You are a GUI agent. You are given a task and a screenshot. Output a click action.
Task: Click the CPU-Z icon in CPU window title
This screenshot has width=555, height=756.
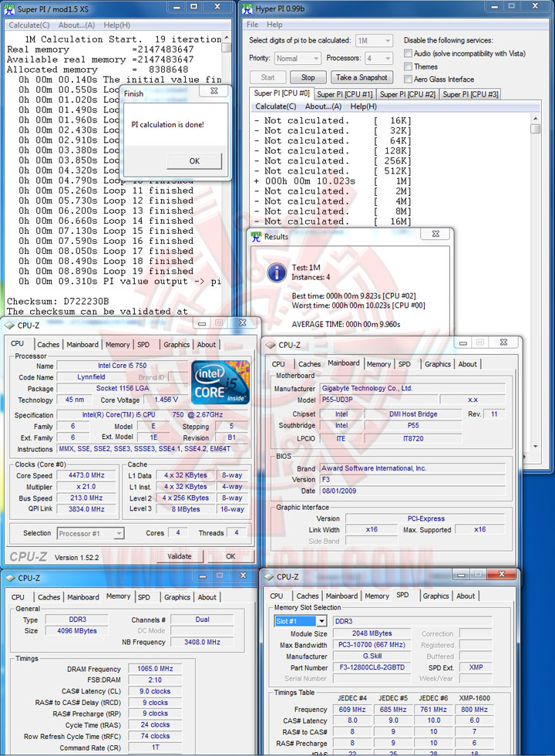pyautogui.click(x=9, y=326)
